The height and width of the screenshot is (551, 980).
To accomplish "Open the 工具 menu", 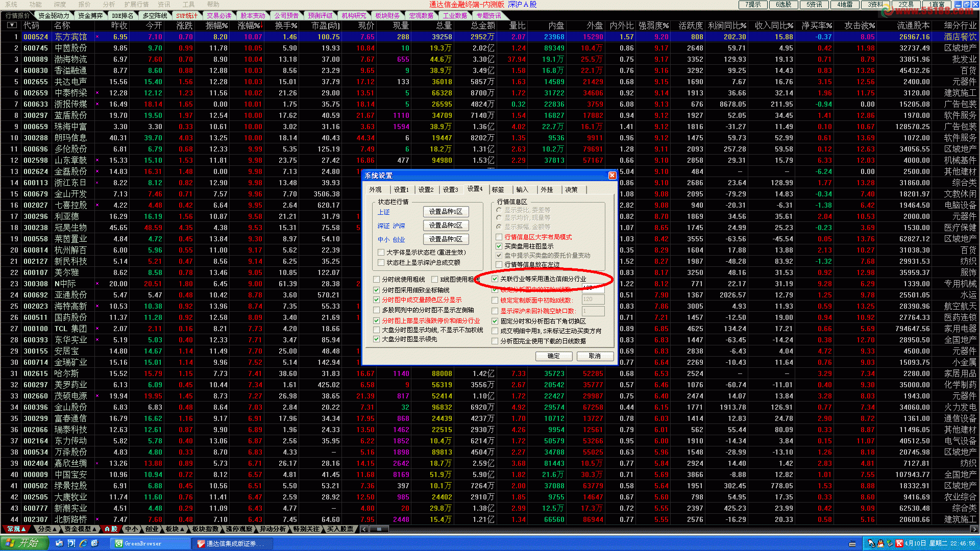I will pyautogui.click(x=188, y=4).
